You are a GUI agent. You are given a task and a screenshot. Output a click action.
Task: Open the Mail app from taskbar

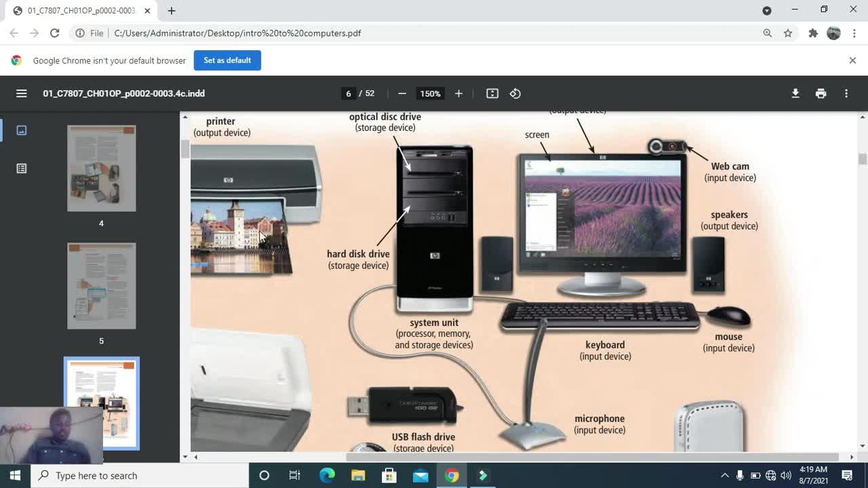(420, 475)
